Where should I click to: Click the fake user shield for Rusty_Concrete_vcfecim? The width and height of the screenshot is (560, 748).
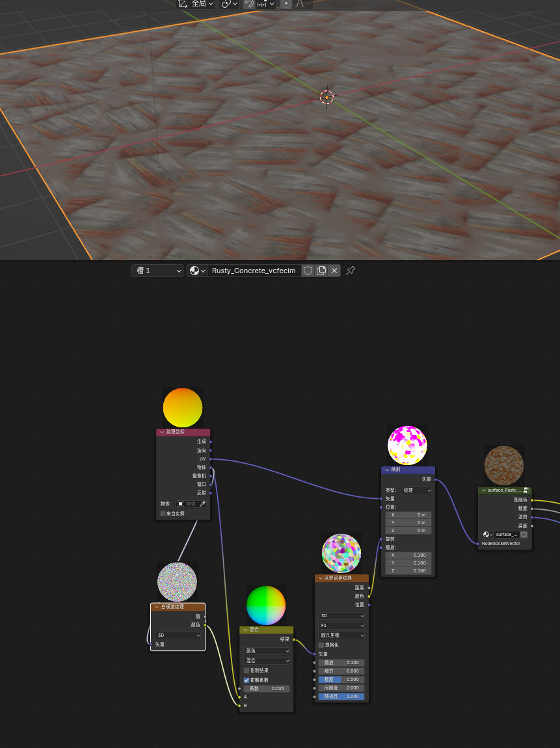pos(308,271)
